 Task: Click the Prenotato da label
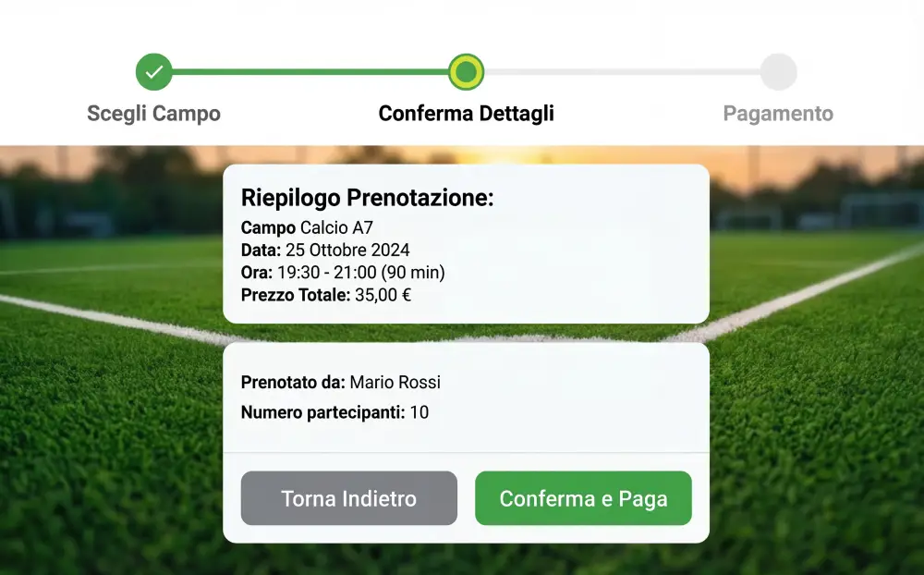pyautogui.click(x=293, y=382)
